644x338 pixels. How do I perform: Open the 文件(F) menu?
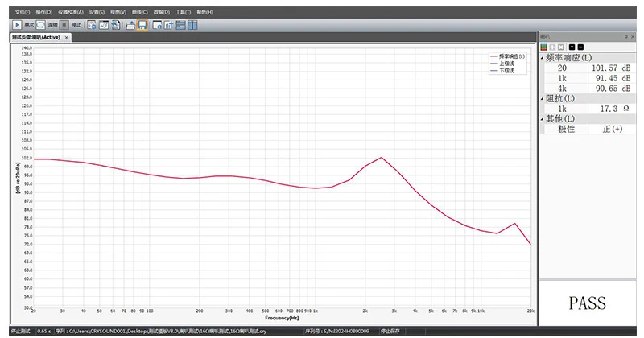coord(23,13)
